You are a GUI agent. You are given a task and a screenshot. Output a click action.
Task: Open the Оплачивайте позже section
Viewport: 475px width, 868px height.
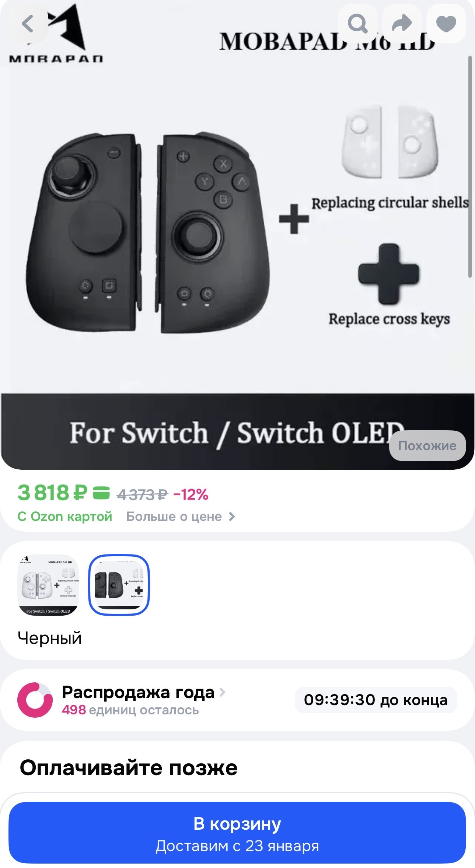pos(128,768)
